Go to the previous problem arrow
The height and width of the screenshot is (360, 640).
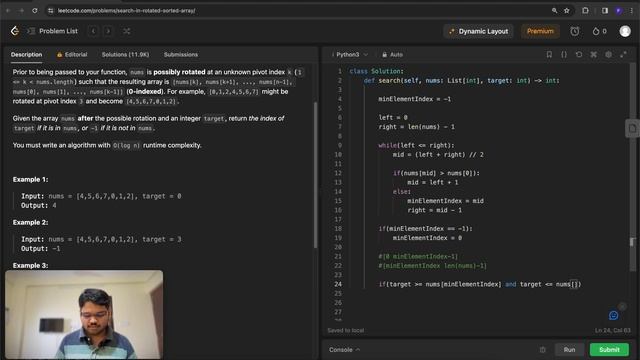pyautogui.click(x=93, y=31)
